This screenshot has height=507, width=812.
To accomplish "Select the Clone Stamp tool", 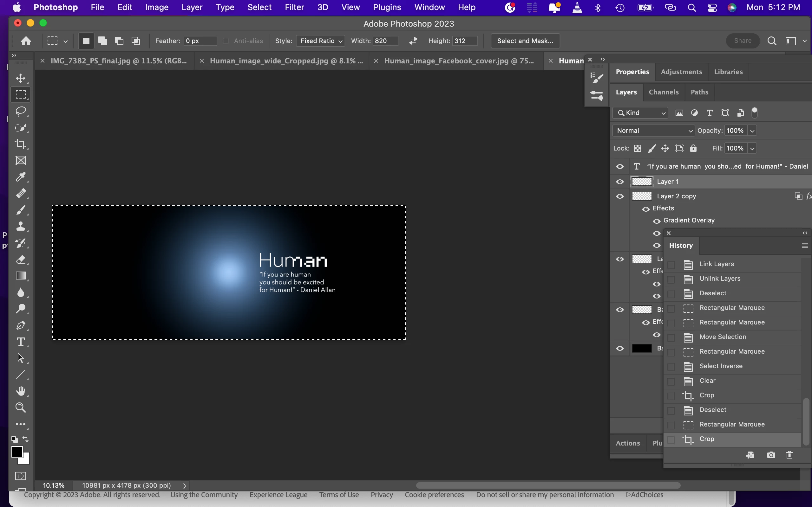I will (21, 226).
